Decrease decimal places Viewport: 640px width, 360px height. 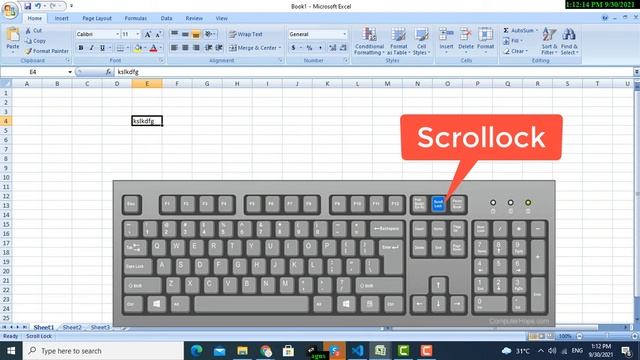point(343,48)
